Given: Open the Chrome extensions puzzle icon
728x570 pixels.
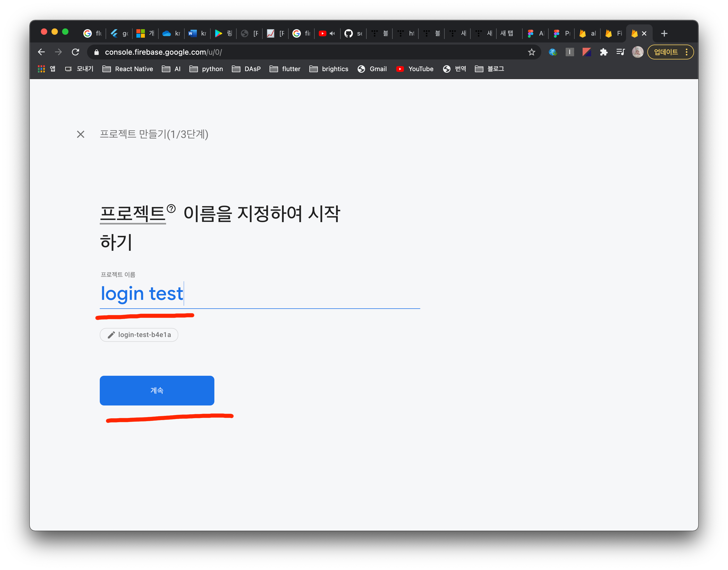Looking at the screenshot, I should 604,52.
